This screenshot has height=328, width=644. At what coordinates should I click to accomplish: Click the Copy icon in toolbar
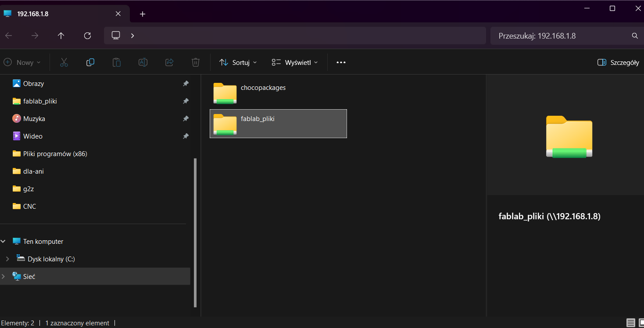pyautogui.click(x=90, y=62)
